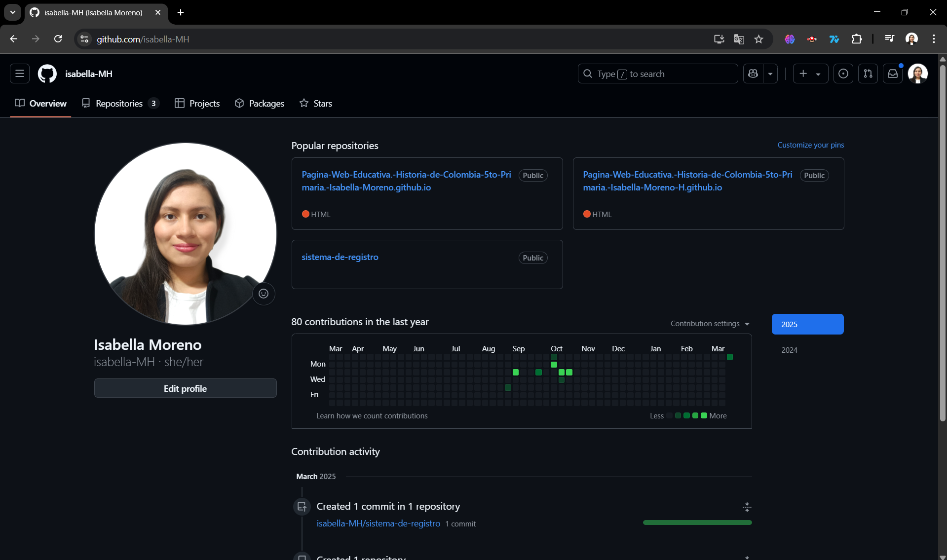Viewport: 947px width, 560px height.
Task: Click the "80 contributions in the last year" heading
Action: [360, 322]
